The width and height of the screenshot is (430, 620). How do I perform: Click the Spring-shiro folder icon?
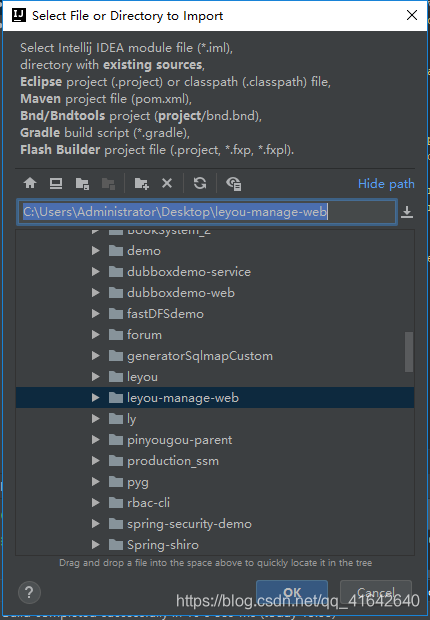pyautogui.click(x=116, y=544)
